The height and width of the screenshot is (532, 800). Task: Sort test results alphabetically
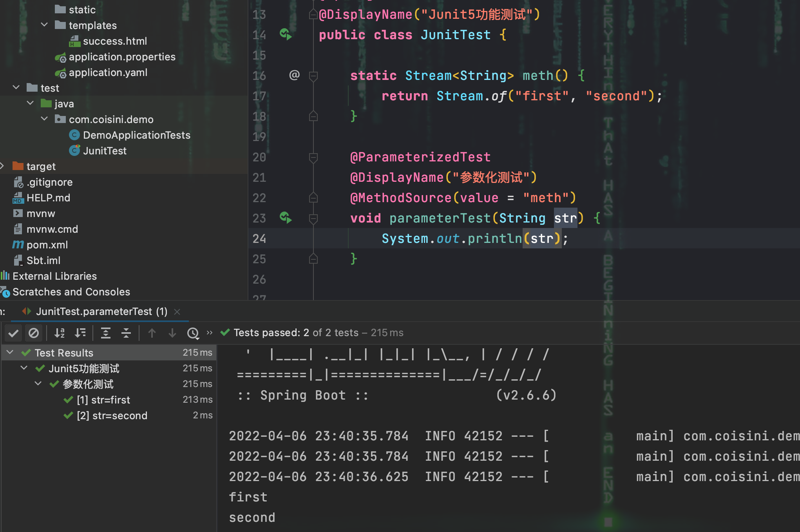(x=60, y=333)
